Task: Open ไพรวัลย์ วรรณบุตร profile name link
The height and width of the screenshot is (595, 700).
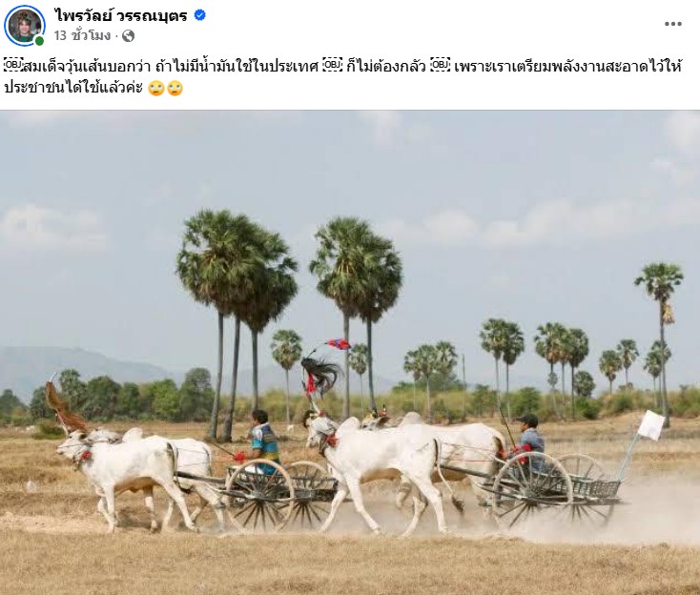Action: [121, 15]
